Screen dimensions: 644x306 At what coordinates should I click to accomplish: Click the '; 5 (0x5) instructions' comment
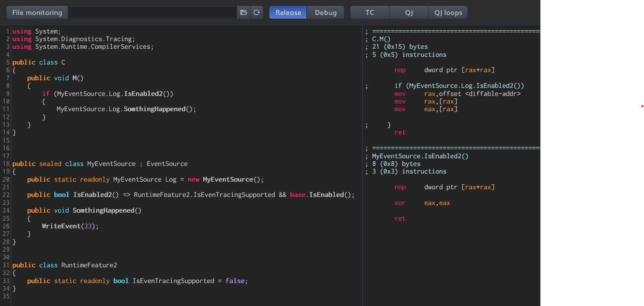(406, 55)
